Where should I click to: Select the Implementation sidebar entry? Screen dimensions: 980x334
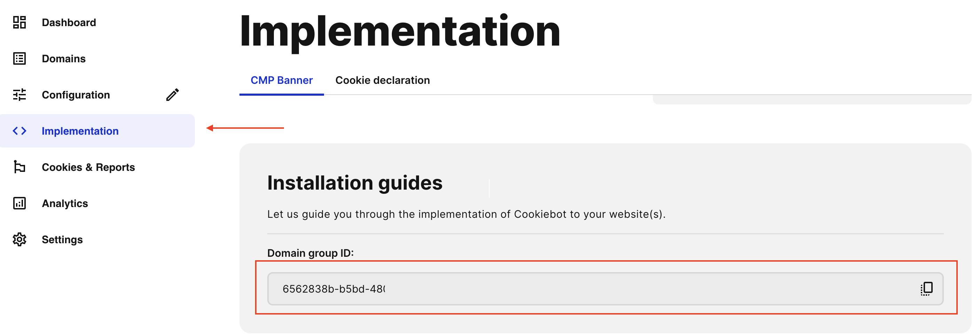(80, 131)
